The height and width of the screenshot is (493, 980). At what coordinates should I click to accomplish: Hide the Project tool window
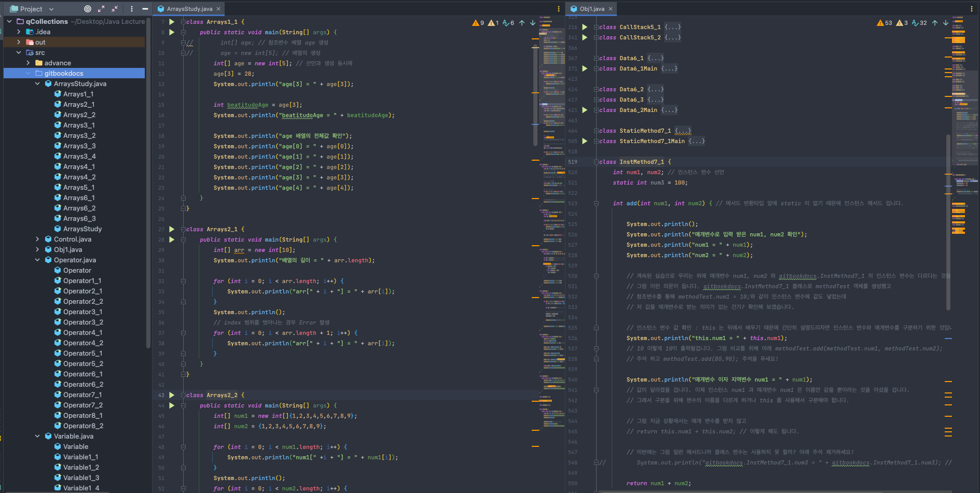[145, 9]
